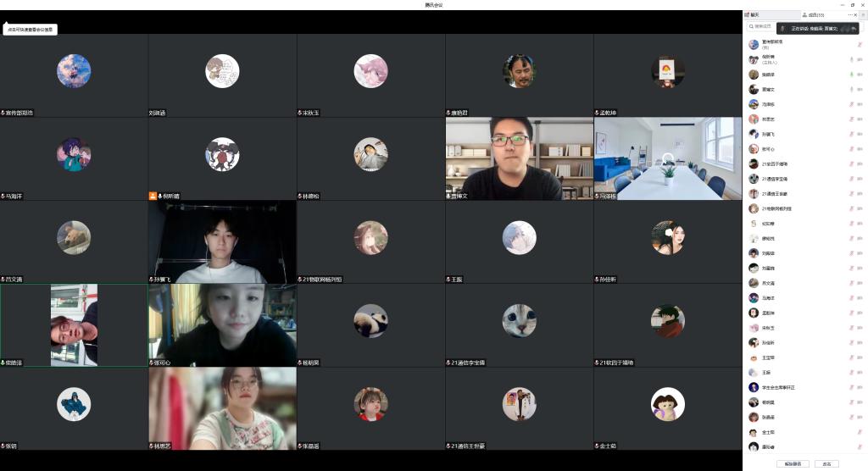Viewport: 868px width, 471px height.
Task: Click host 倪昕璐's microphone icon in member list
Action: point(851,60)
